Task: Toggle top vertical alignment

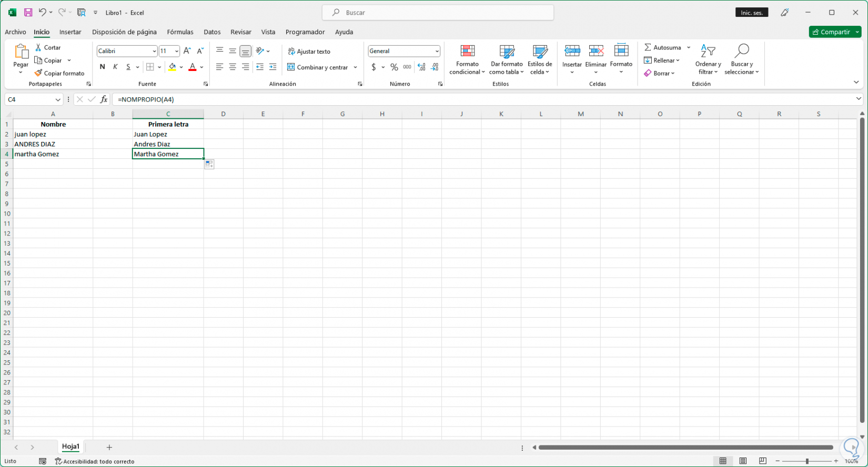Action: click(x=219, y=51)
